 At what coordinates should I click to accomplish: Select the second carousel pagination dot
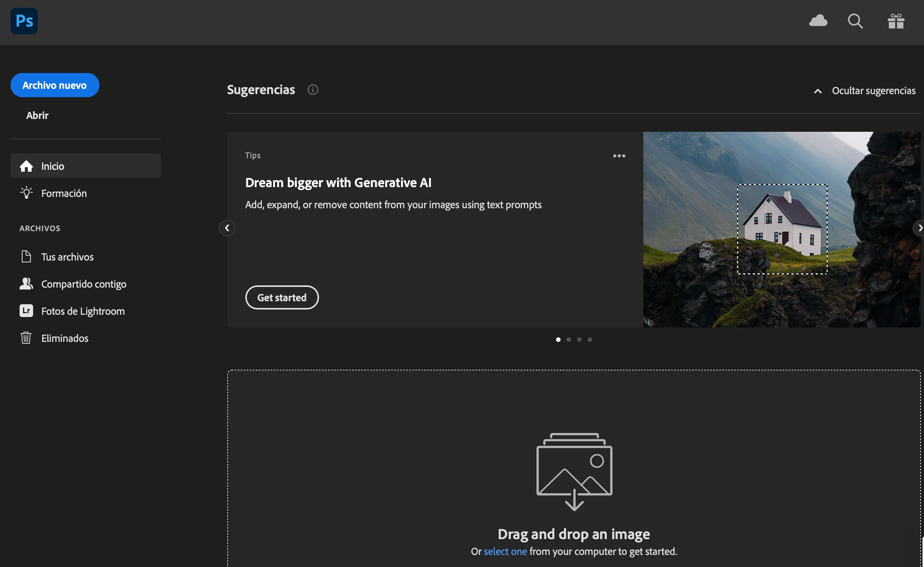[x=569, y=340]
